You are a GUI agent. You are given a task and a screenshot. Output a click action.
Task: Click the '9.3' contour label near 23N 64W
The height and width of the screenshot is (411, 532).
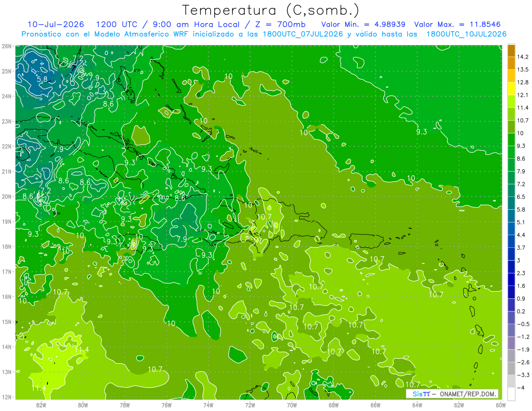[422, 132]
